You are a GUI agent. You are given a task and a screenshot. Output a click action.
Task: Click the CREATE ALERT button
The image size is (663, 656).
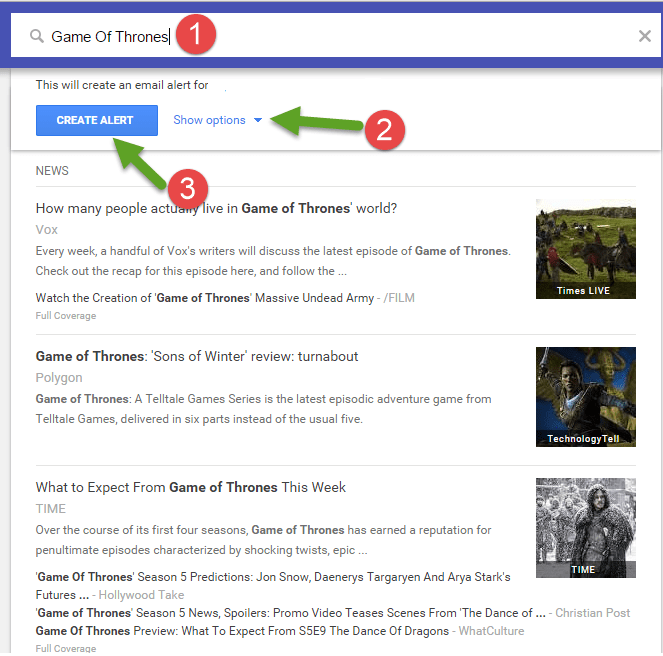97,120
